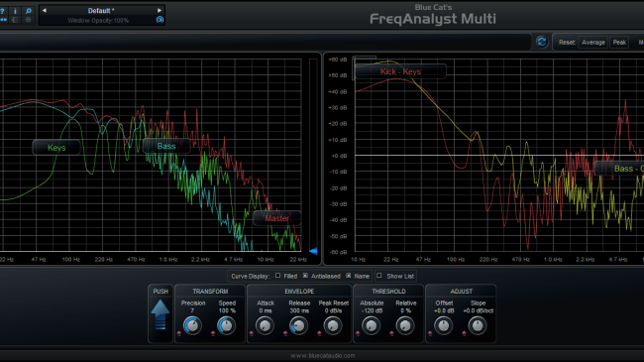Image resolution: width=644 pixels, height=362 pixels.
Task: Click the Absolute threshold knob
Action: (372, 325)
